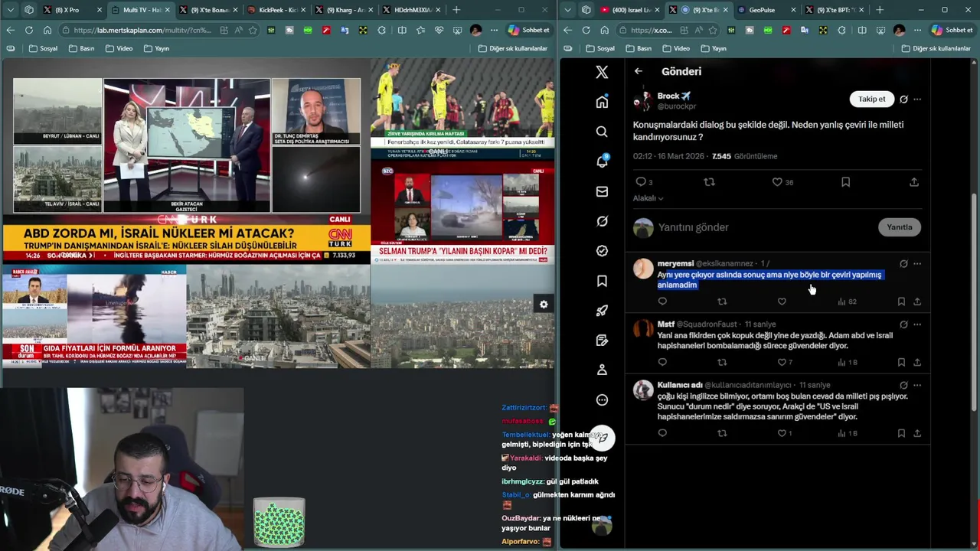Screen dimensions: 980x551
Task: Open Grok icon in X sidebar
Action: [x=602, y=221]
